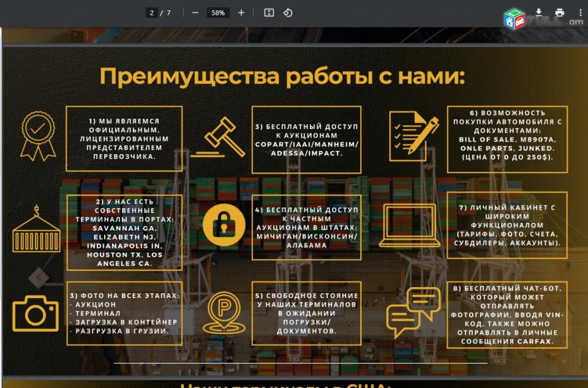Image resolution: width=588 pixels, height=388 pixels.
Task: Click the camera icon
Action: tap(36, 313)
